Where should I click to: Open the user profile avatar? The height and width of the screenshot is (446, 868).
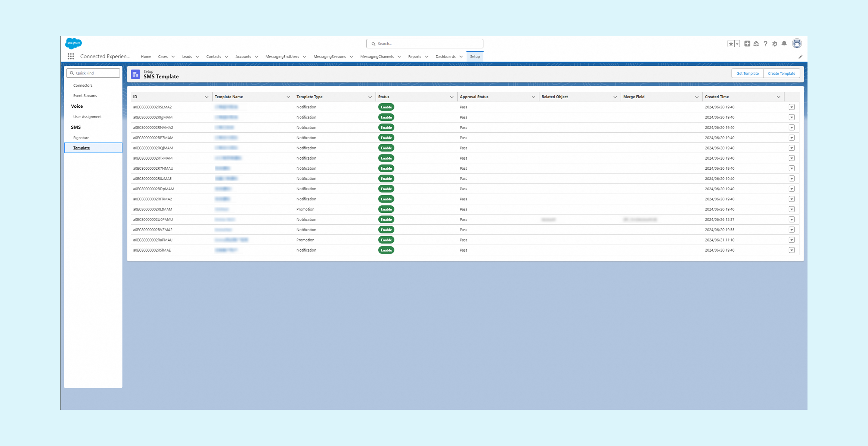tap(797, 43)
